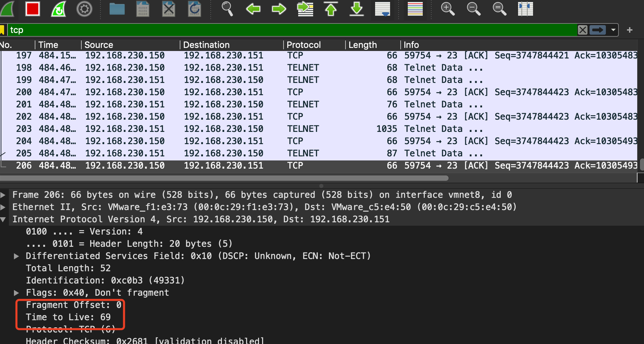The height and width of the screenshot is (344, 644).
Task: Click into the tcp display filter field
Action: click(293, 30)
